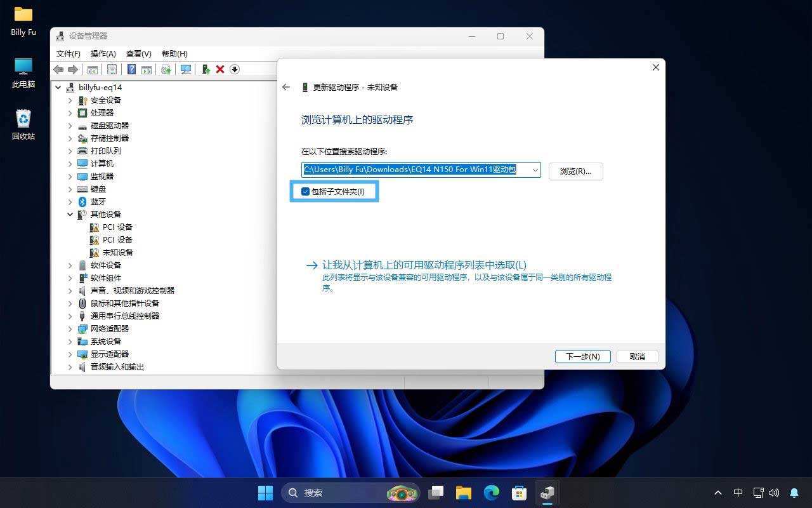Open the 帮助(H) menu
Viewport: 812px width, 508px height.
coord(174,54)
